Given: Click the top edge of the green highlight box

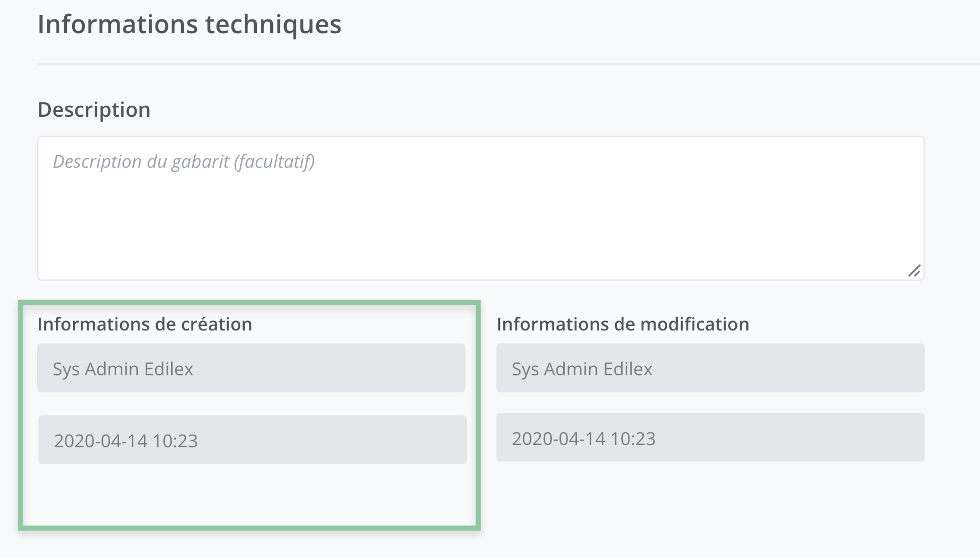Looking at the screenshot, I should tap(249, 303).
